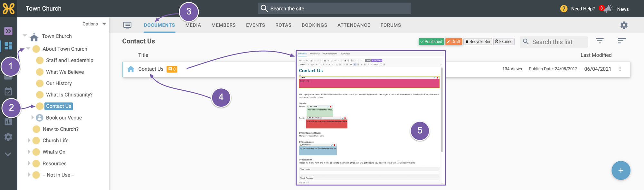Select Church Life in tree
Viewport: 644px width, 190px height.
[55, 141]
